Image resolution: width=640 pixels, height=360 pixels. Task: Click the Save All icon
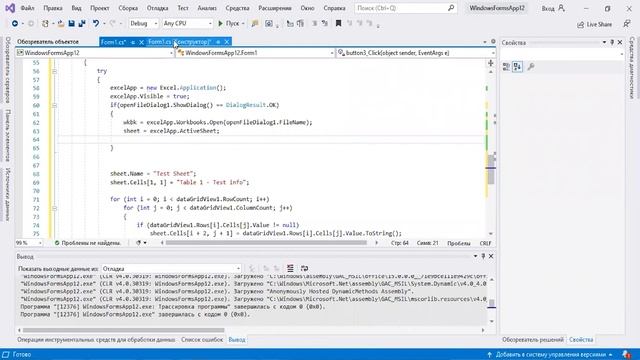pyautogui.click(x=82, y=24)
